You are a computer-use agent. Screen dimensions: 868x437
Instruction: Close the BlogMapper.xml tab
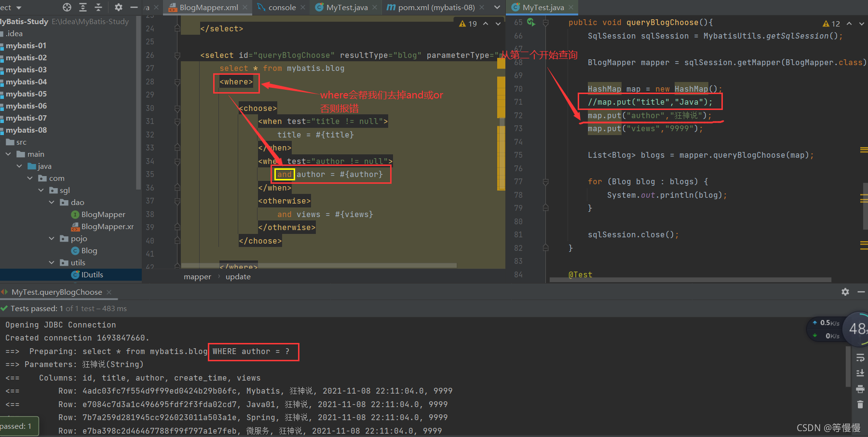tap(245, 7)
